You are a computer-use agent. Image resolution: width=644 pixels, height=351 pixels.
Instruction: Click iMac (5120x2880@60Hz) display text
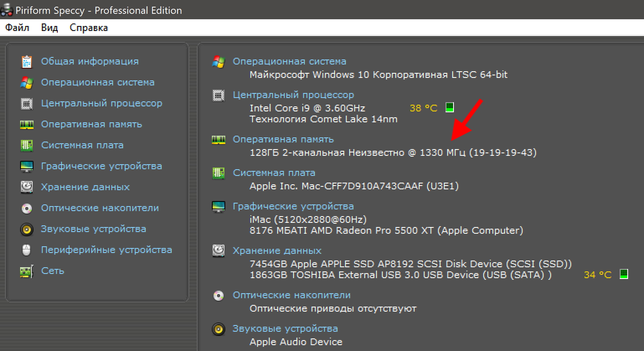click(308, 219)
